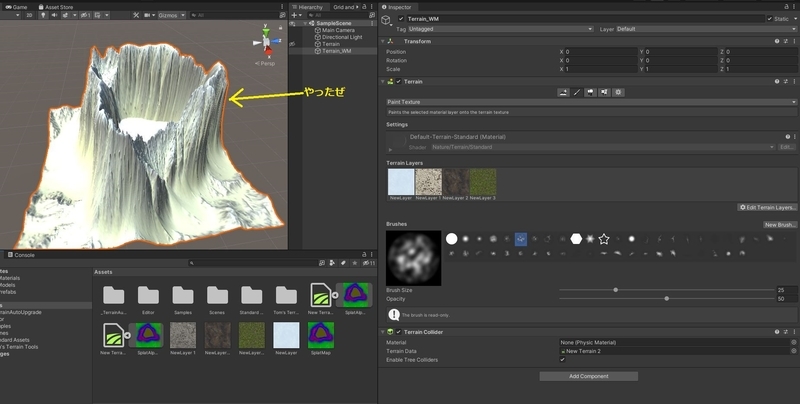Screen dimensions: 800x404
Task: Lock the Inspector panel
Action: pyautogui.click(x=786, y=7)
